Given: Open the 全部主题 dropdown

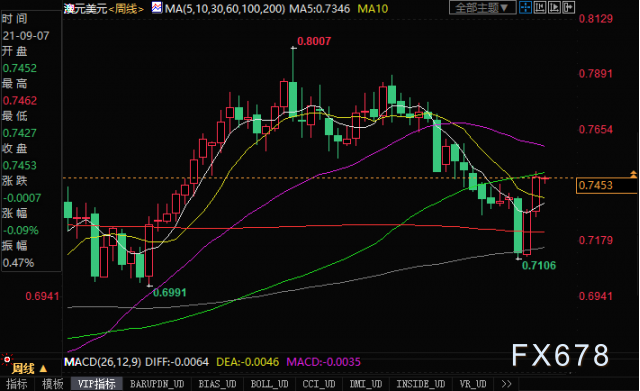Looking at the screenshot, I should pos(482,7).
